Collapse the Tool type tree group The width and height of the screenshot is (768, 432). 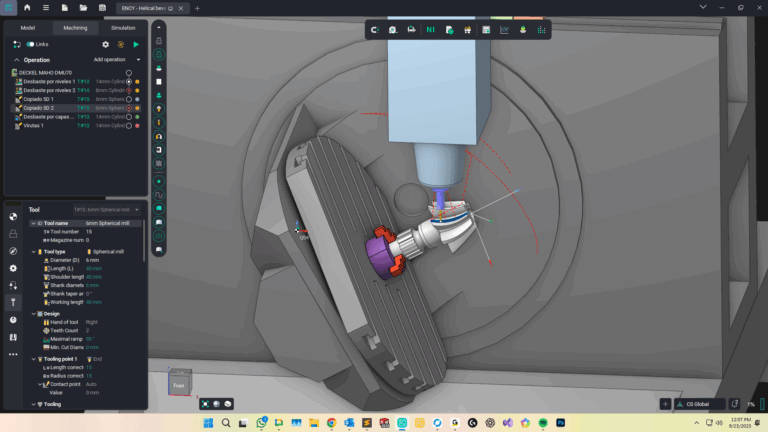coord(33,251)
